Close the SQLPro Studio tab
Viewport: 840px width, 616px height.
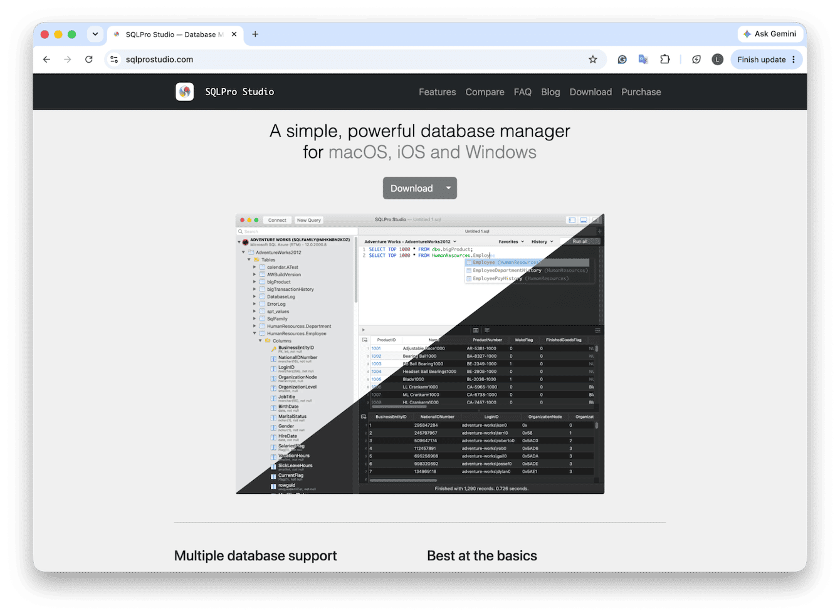(x=234, y=34)
